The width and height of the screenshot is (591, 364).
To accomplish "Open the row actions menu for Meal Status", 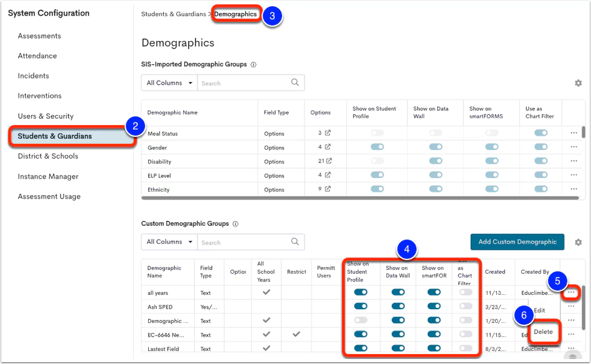I will [574, 133].
